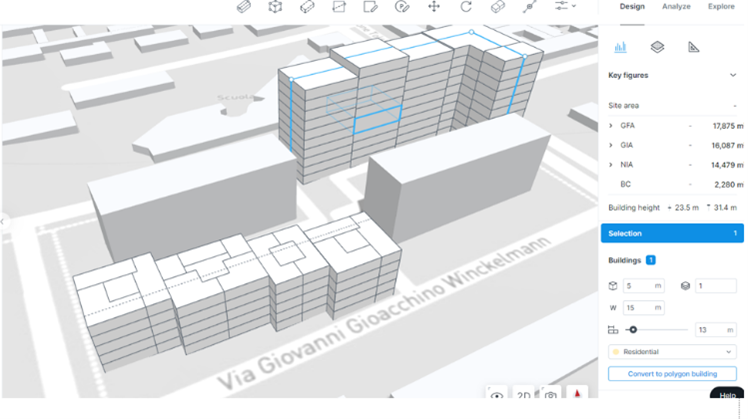Open the Residential function dropdown

pos(672,352)
